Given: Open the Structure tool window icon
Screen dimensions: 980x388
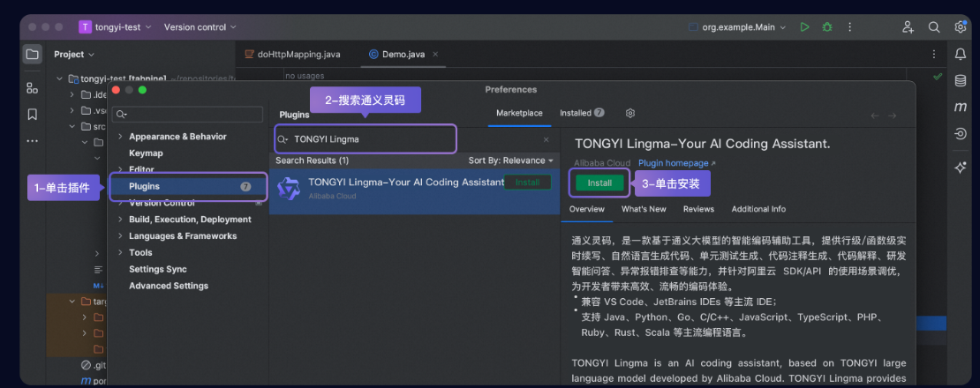Looking at the screenshot, I should click(x=32, y=88).
